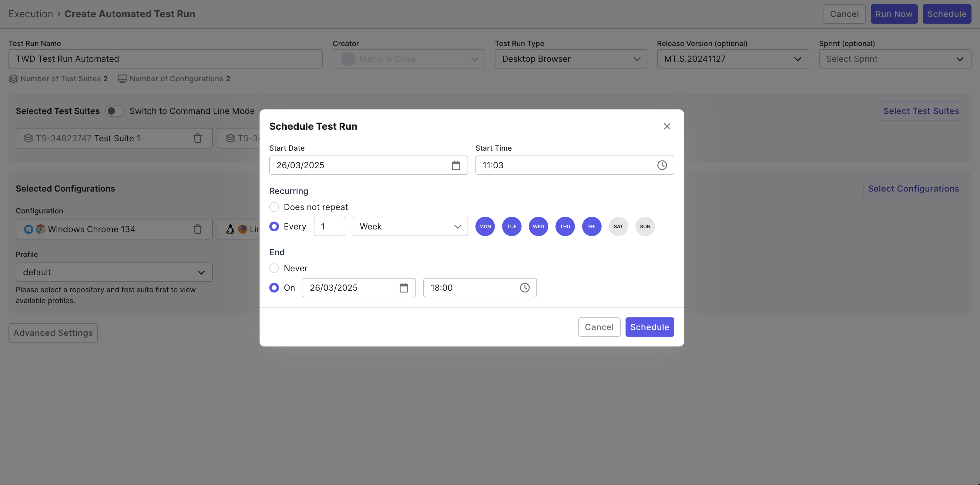Select the Does not repeat radio option
Image resolution: width=980 pixels, height=485 pixels.
coord(274,207)
